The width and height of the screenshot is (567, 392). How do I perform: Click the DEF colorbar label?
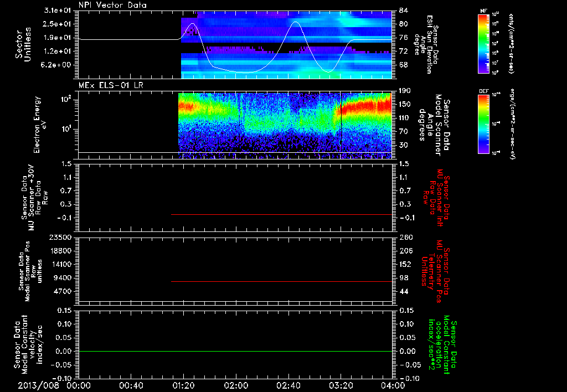click(x=484, y=91)
